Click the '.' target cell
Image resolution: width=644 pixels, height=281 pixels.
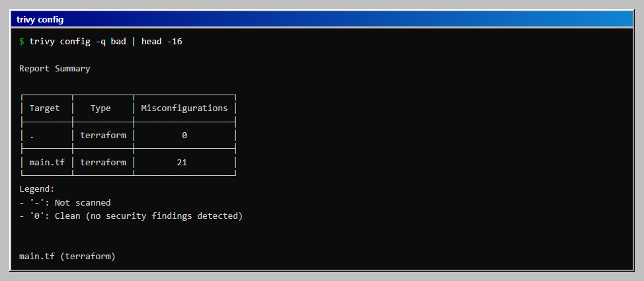coord(32,136)
